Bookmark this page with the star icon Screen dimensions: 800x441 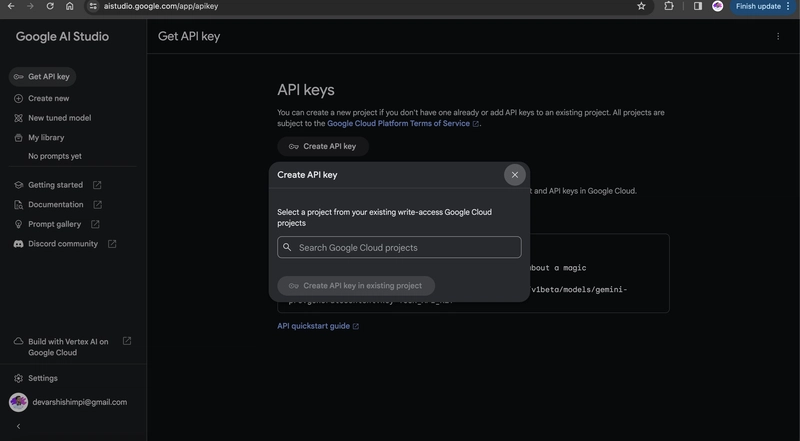pyautogui.click(x=641, y=6)
